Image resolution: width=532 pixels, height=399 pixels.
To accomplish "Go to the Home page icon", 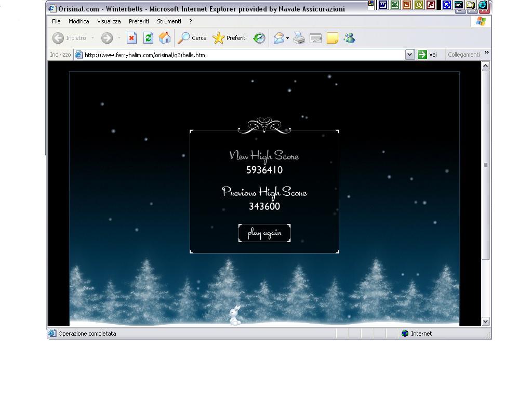I will (165, 37).
